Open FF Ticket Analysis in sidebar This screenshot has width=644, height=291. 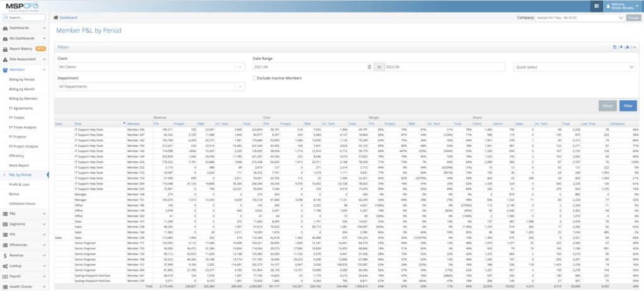(23, 127)
